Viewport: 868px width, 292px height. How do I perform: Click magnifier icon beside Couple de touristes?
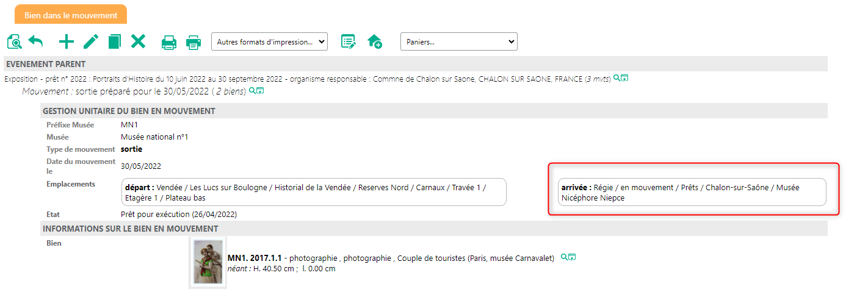[x=564, y=257]
